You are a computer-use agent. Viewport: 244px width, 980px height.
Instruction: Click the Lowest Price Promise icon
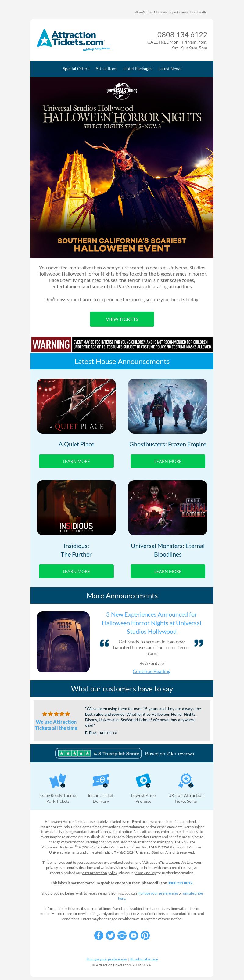coord(143,781)
